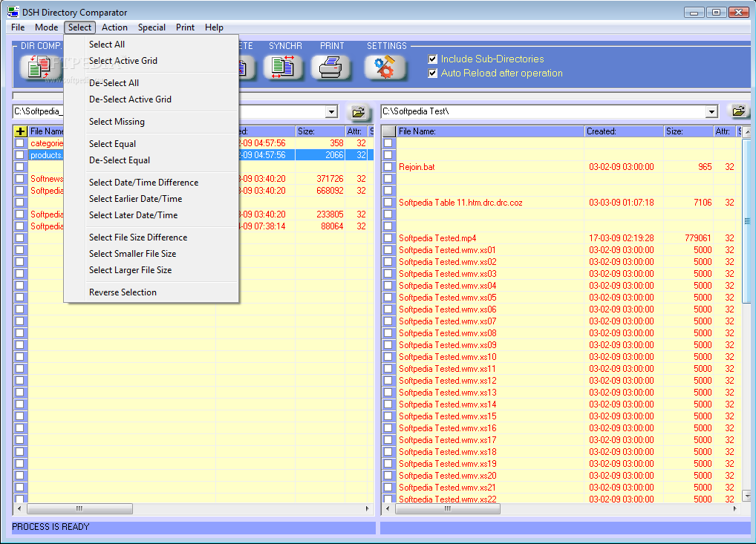Toggle Include Sub-Directories checkbox
The image size is (756, 544).
[432, 59]
